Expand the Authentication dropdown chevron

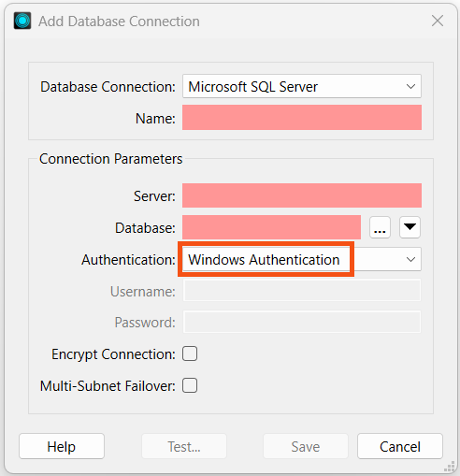coord(410,259)
